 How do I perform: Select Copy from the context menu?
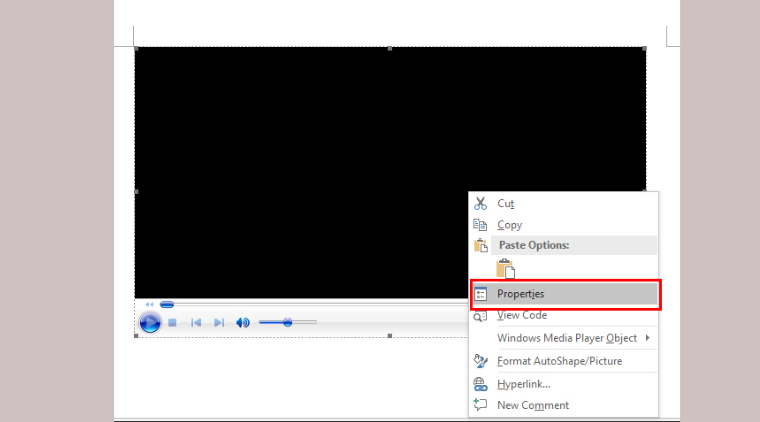pyautogui.click(x=564, y=225)
